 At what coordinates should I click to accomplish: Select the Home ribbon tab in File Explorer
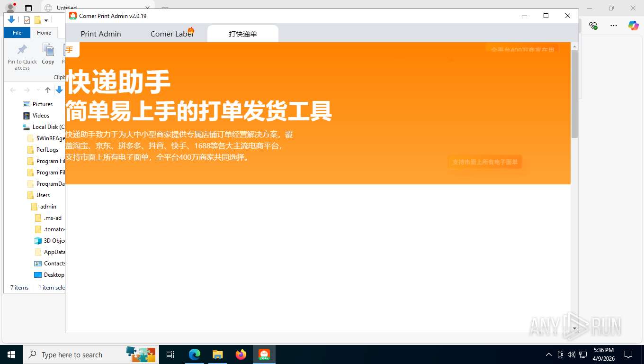tap(44, 33)
